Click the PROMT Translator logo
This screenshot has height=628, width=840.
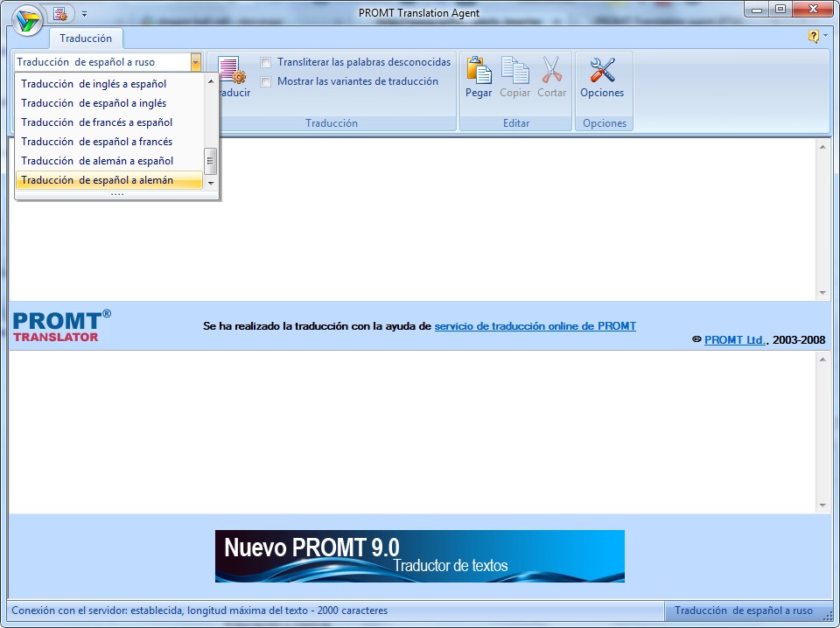[x=61, y=325]
